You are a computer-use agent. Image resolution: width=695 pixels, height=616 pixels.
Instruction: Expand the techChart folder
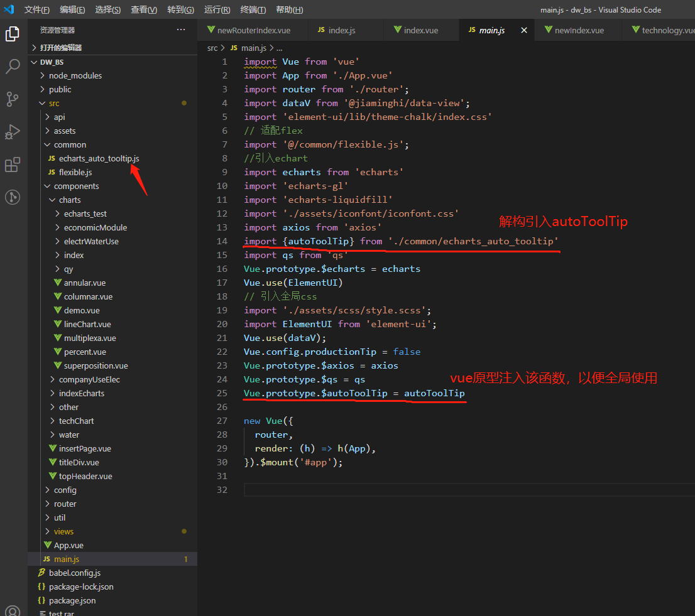(x=112, y=421)
